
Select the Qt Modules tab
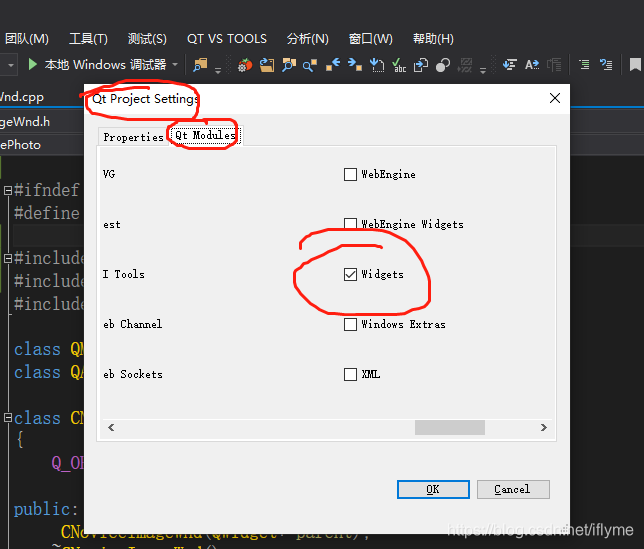[x=205, y=135]
